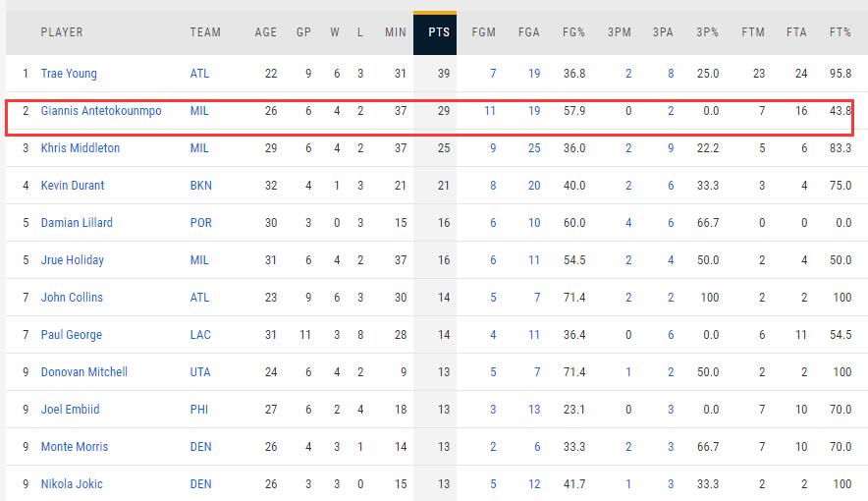Sort table by PTS column header
Viewport: 868px width, 501px height.
(x=435, y=32)
